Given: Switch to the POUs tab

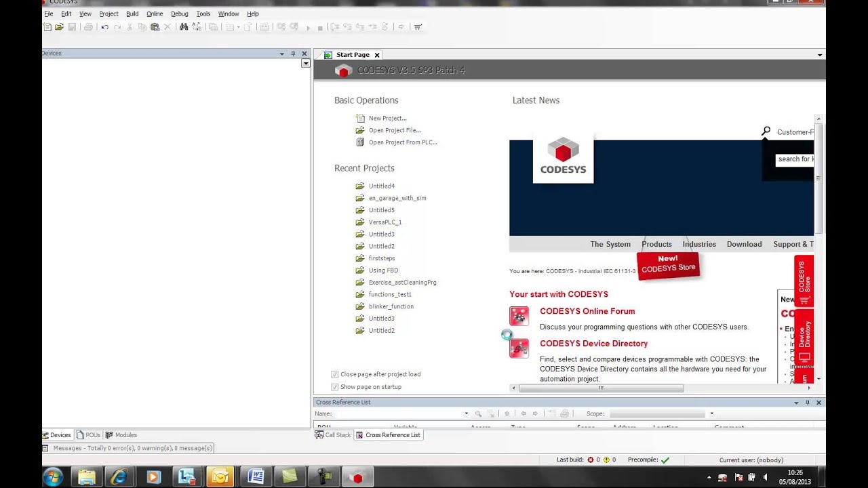Looking at the screenshot, I should (x=88, y=435).
